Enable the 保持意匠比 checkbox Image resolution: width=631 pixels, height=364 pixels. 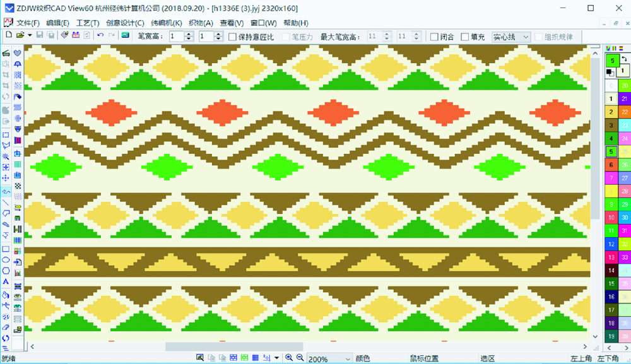click(x=232, y=37)
